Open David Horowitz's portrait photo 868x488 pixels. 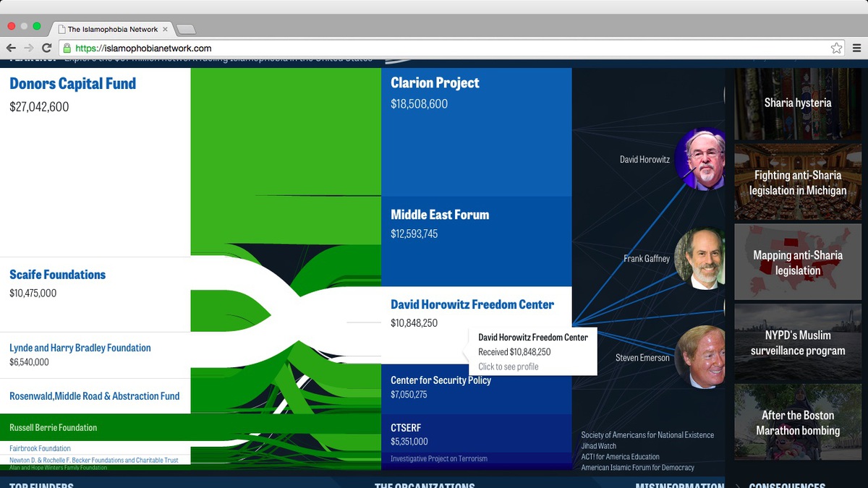[699, 159]
